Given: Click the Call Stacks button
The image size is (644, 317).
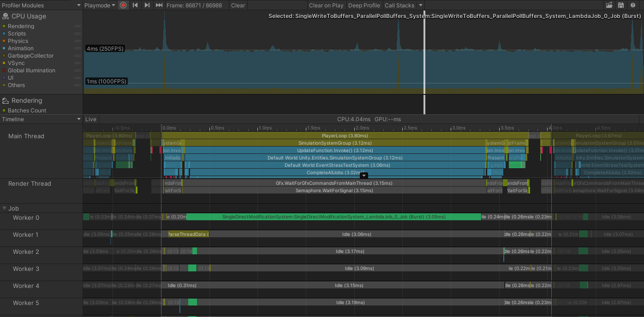Looking at the screenshot, I should click(399, 5).
